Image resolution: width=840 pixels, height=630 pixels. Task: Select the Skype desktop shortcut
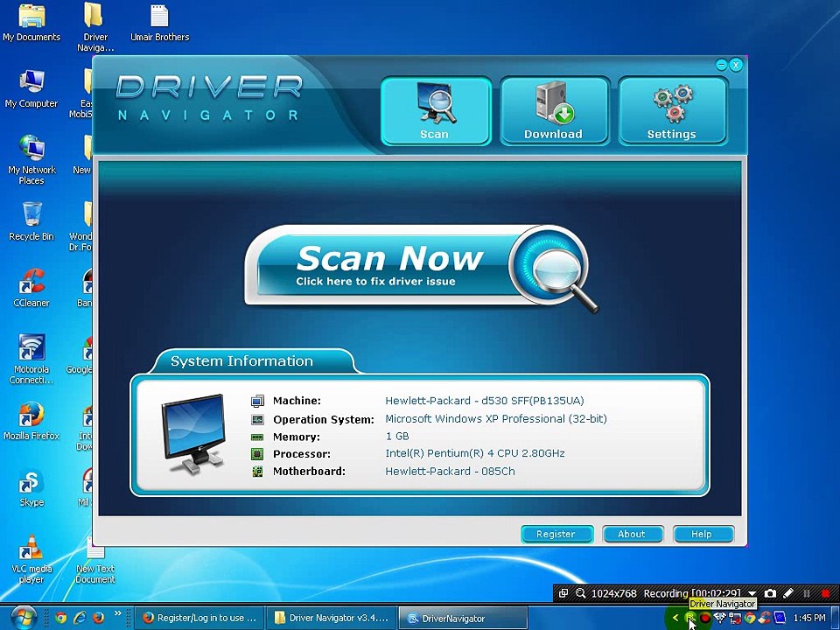tap(31, 487)
